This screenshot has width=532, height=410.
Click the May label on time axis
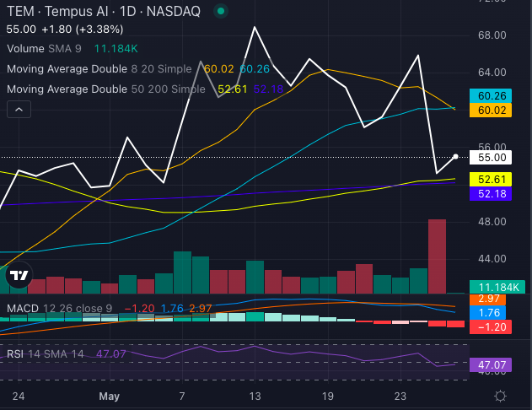coord(110,397)
